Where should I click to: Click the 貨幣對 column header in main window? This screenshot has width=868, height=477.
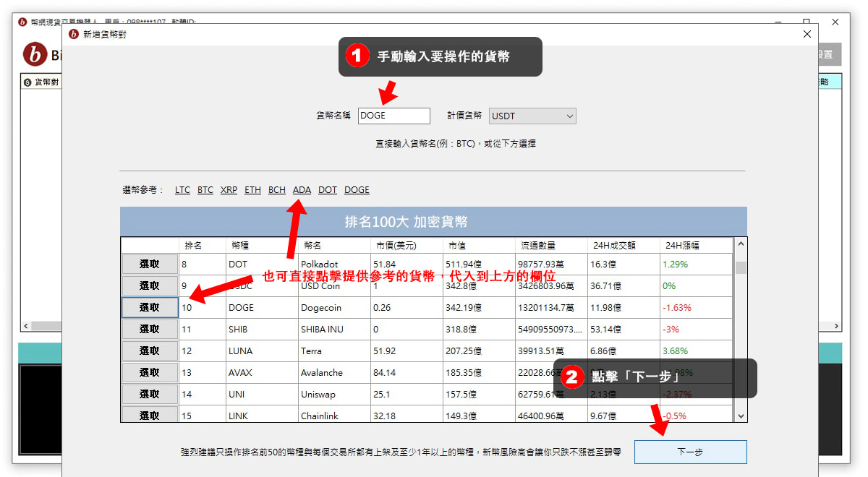(41, 82)
